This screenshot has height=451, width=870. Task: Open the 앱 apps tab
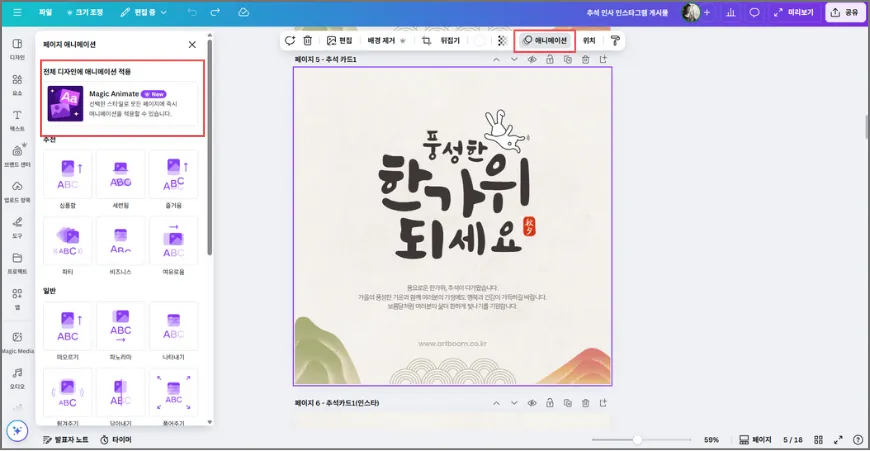[17, 298]
